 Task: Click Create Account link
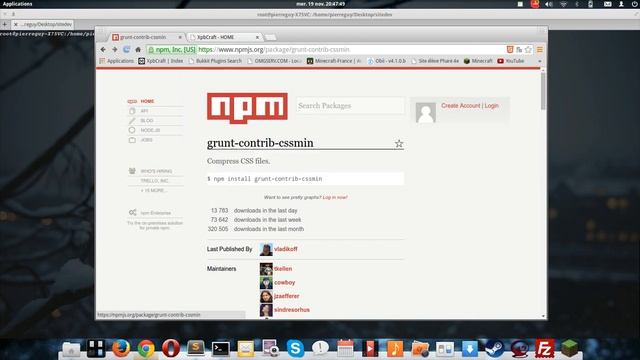tap(460, 106)
